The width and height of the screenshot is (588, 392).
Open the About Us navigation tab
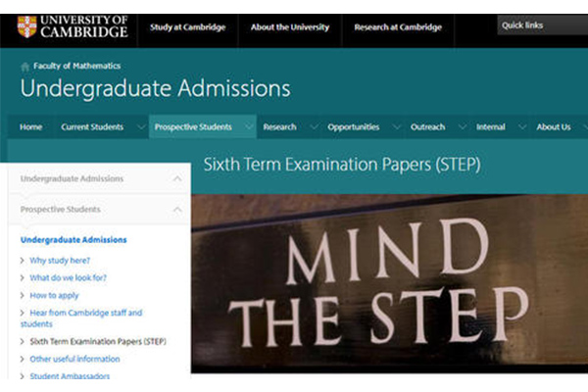[x=554, y=126]
